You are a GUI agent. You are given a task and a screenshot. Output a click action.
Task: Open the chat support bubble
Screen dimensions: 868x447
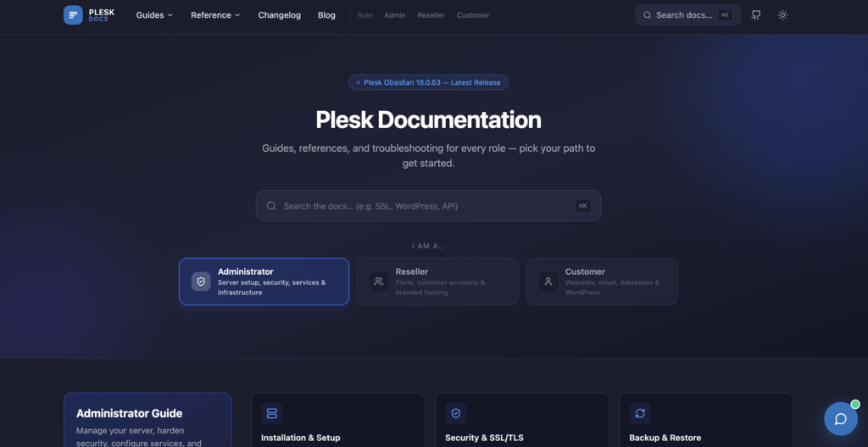pos(840,419)
